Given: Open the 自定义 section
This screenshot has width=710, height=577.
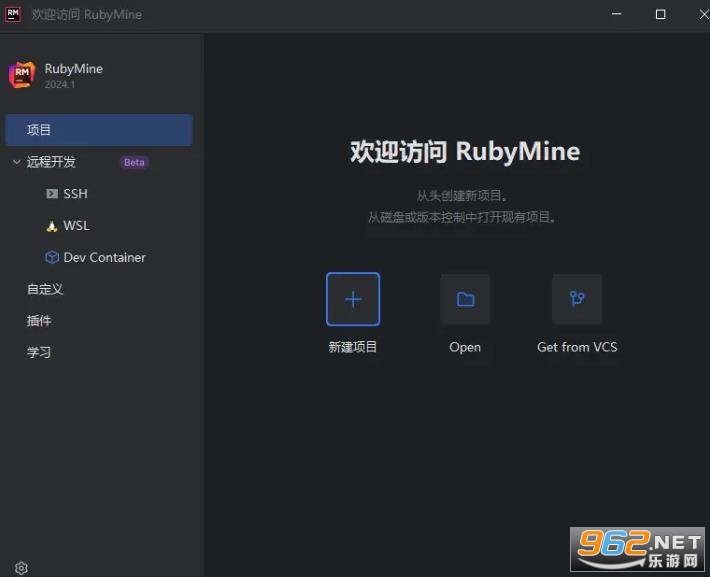Looking at the screenshot, I should (45, 289).
